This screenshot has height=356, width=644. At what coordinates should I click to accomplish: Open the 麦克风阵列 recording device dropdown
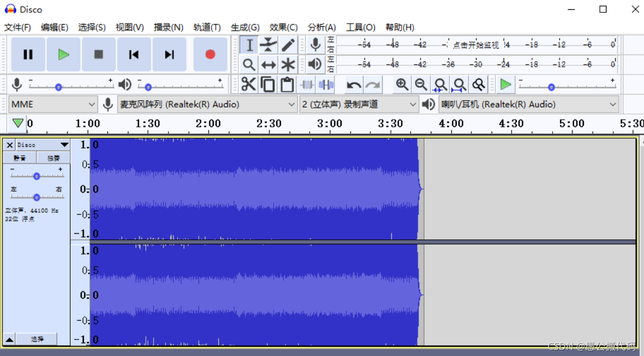pyautogui.click(x=207, y=104)
